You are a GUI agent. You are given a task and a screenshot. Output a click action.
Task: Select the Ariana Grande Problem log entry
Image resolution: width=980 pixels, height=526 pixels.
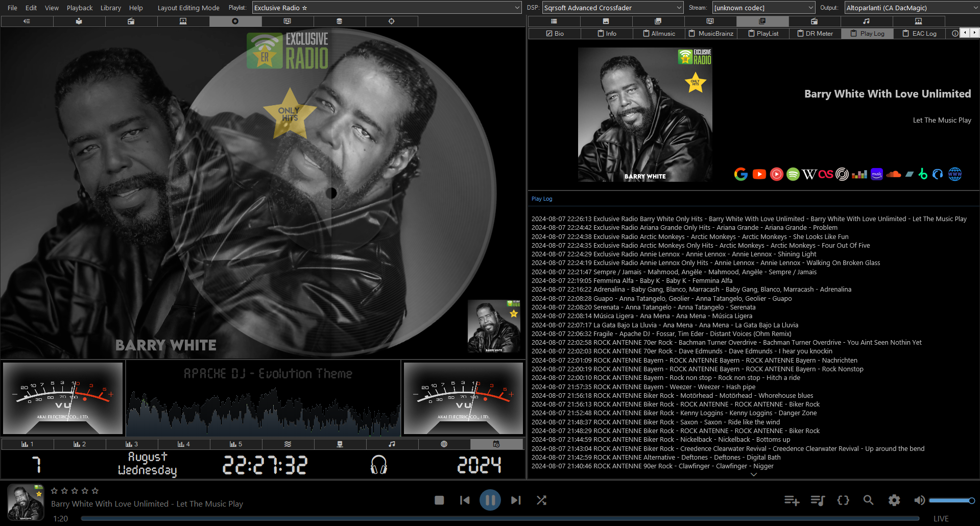[684, 228]
